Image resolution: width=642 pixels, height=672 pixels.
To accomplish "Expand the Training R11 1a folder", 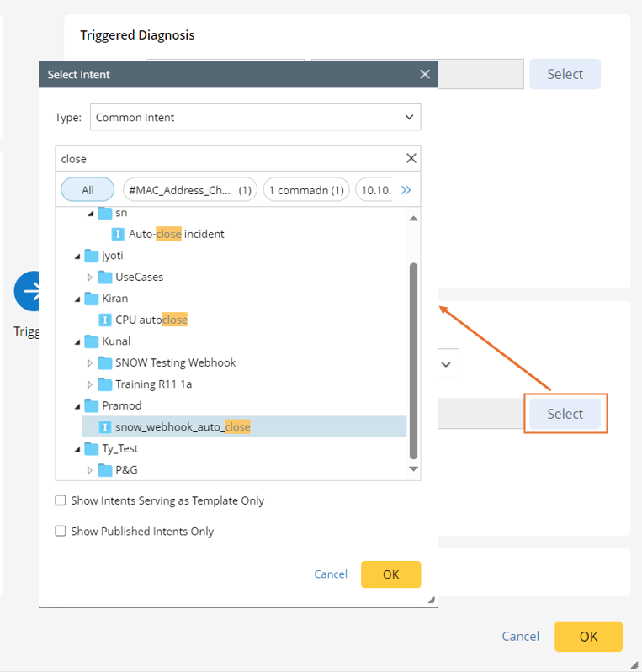I will coord(90,384).
